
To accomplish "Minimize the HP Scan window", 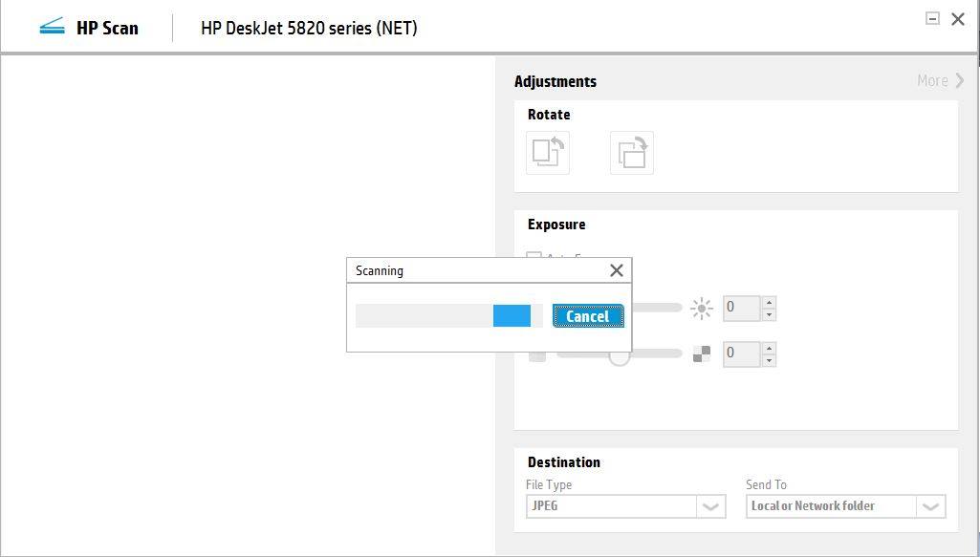I will 932,18.
